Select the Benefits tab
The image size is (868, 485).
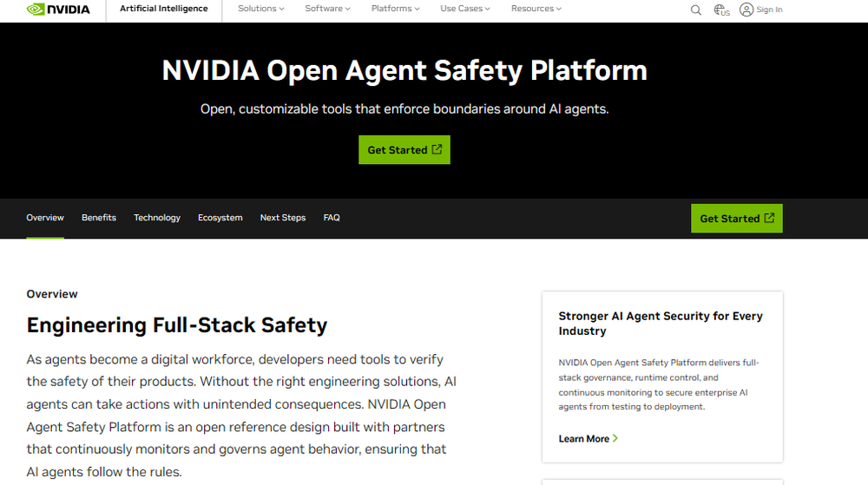(99, 218)
